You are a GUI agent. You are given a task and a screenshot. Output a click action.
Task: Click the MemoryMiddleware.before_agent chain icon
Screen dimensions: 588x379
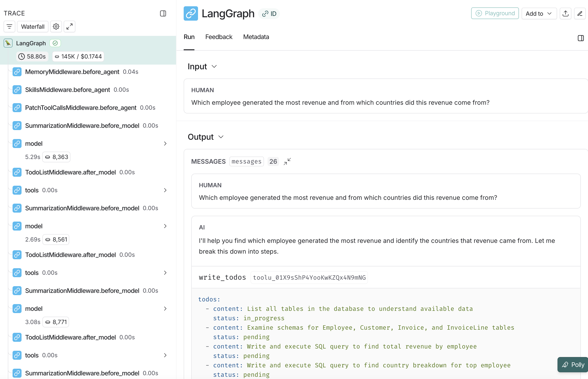(17, 72)
